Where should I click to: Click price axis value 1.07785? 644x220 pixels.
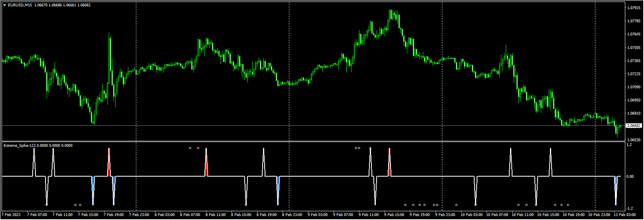tap(633, 21)
